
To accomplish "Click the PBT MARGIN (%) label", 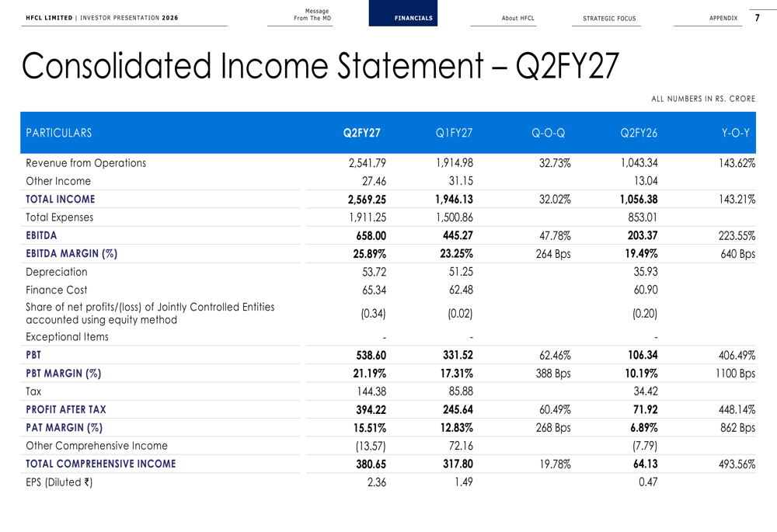I will (64, 373).
